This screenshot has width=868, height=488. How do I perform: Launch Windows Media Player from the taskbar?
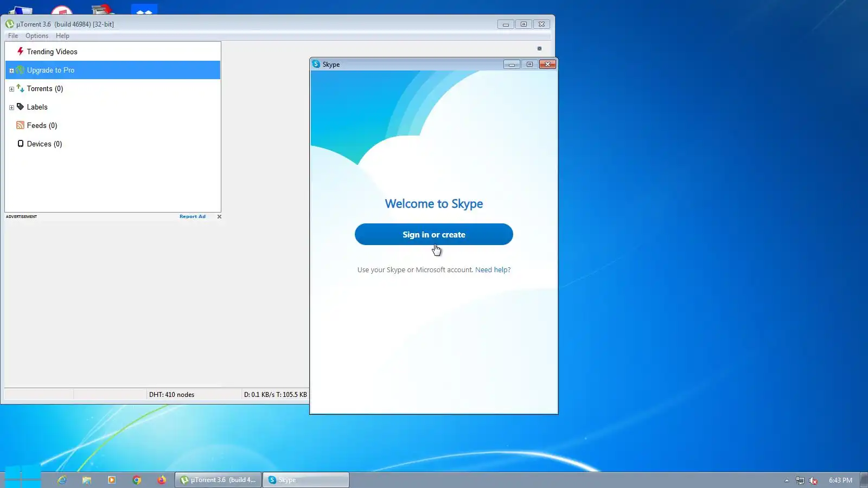pos(112,480)
